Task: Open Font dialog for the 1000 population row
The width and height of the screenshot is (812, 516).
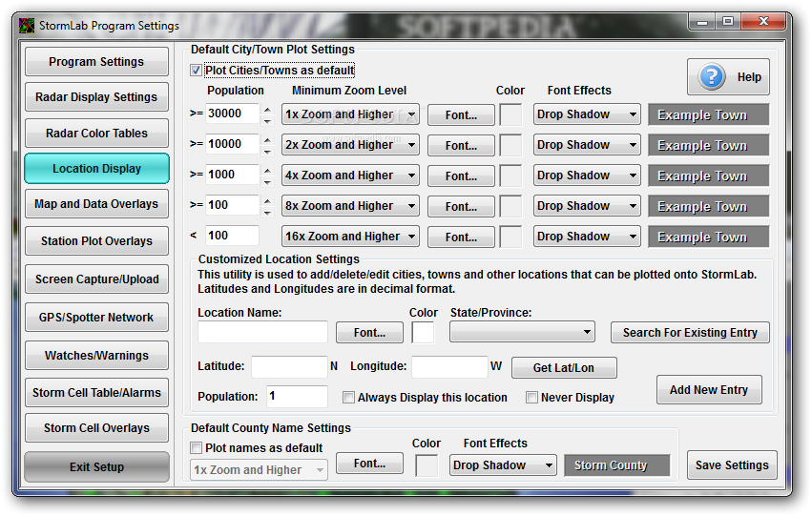Action: (461, 175)
